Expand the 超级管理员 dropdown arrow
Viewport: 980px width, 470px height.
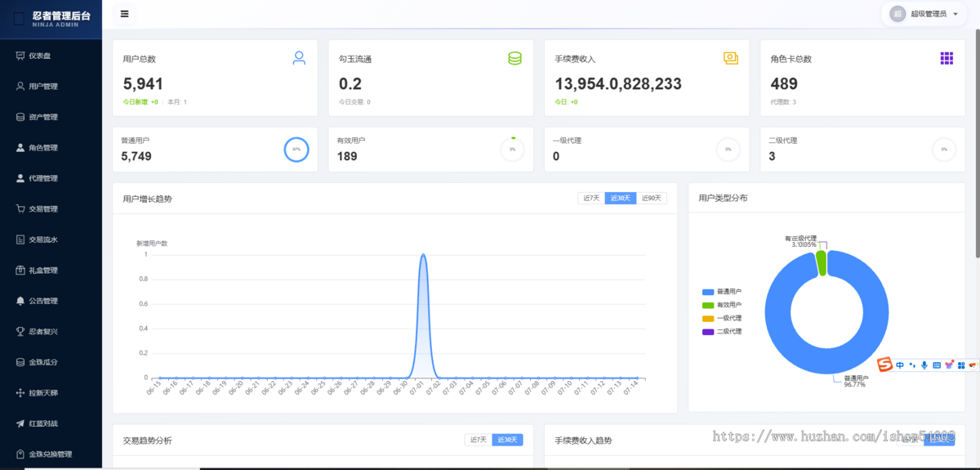click(955, 14)
